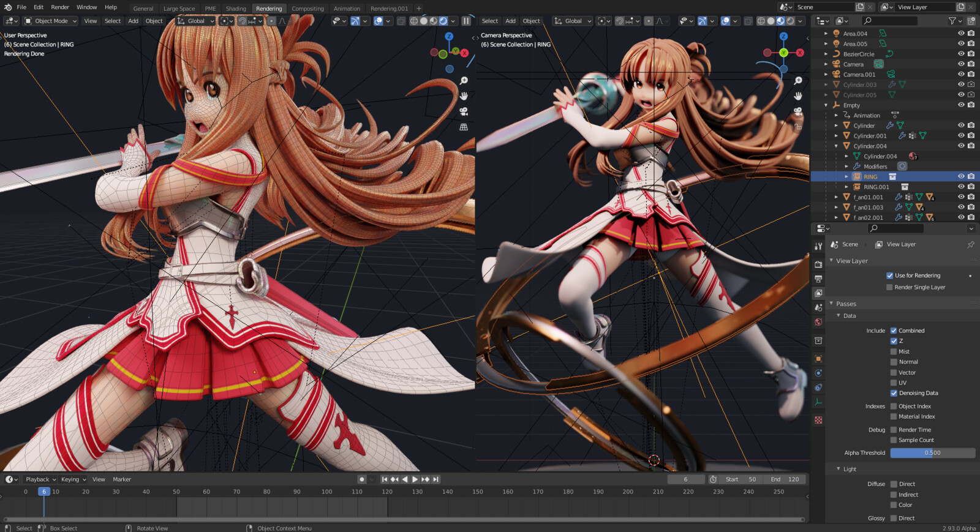Switch to the Animation workspace tab
This screenshot has height=532, width=980.
tap(347, 9)
